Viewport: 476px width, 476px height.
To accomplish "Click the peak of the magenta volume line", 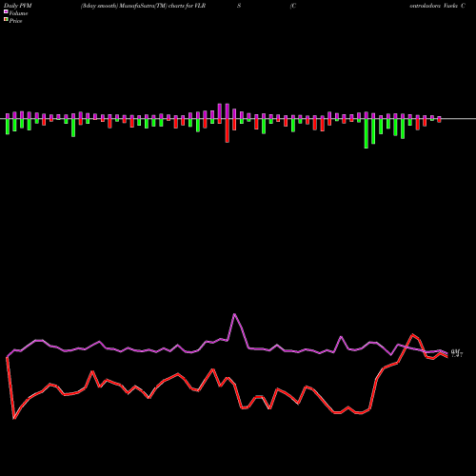I will [234, 314].
